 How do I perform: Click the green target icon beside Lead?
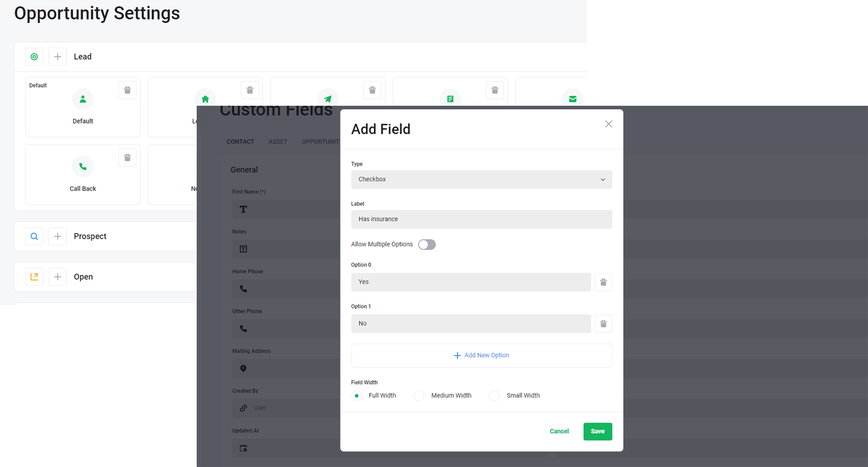(34, 57)
